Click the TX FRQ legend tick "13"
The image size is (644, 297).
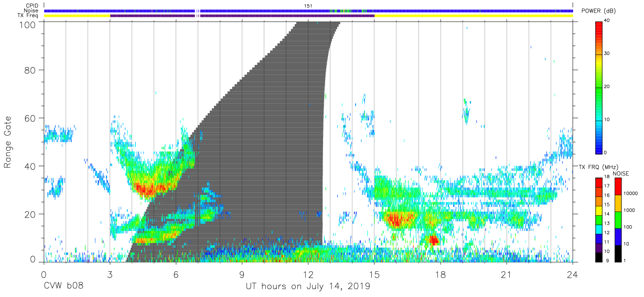click(607, 223)
